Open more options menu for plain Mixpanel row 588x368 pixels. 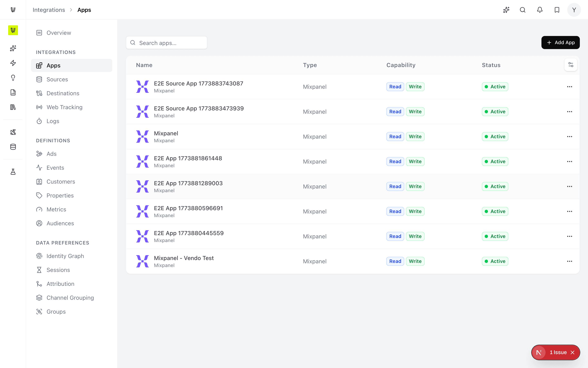point(570,137)
